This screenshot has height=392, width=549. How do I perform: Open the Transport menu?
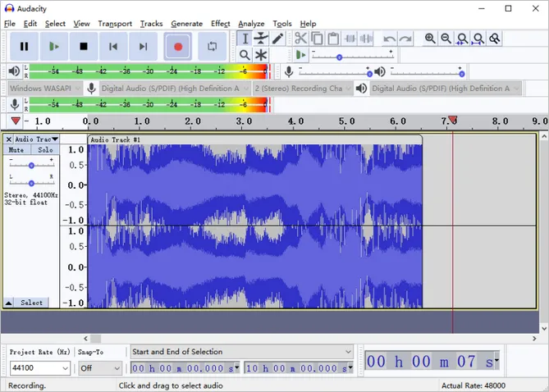point(115,24)
